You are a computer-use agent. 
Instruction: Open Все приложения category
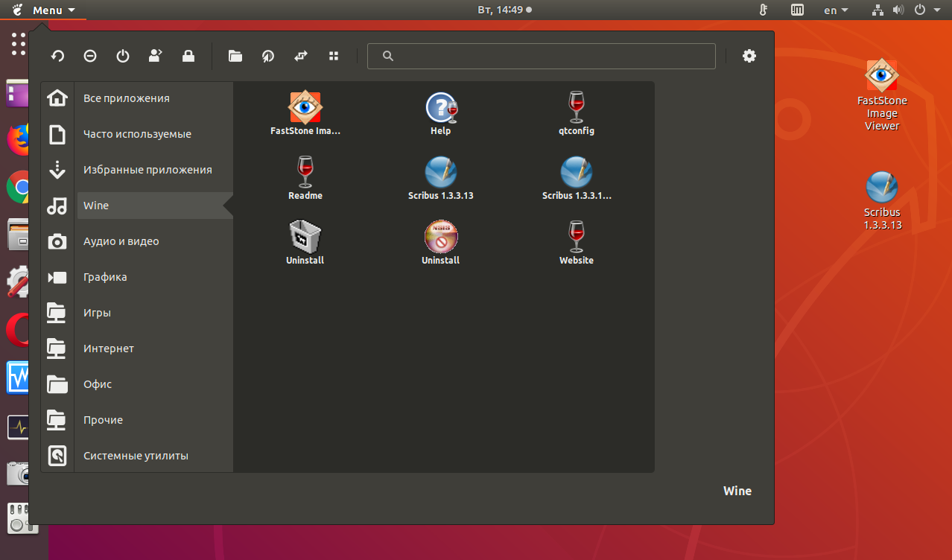coord(126,98)
